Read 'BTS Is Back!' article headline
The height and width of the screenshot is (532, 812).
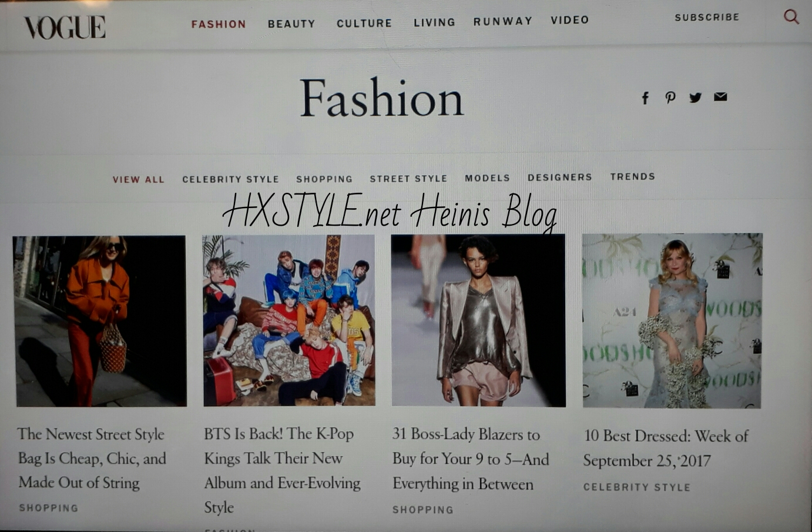[x=282, y=470]
